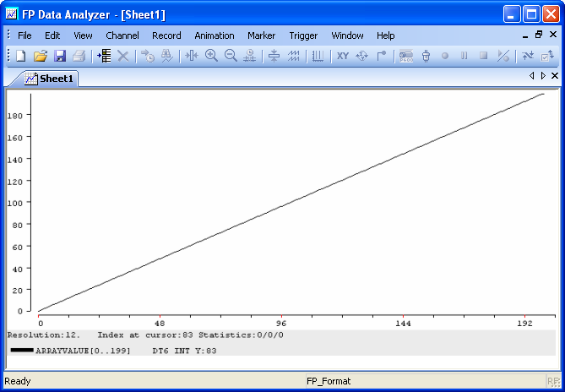Viewport: 565px width, 392px height.
Task: Open the Animation menu
Action: (x=215, y=35)
